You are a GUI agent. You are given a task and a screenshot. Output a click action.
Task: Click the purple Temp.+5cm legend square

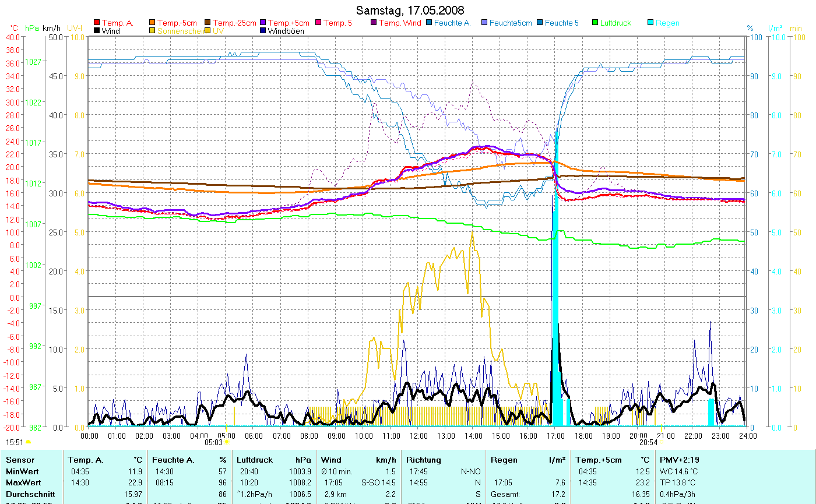(263, 23)
